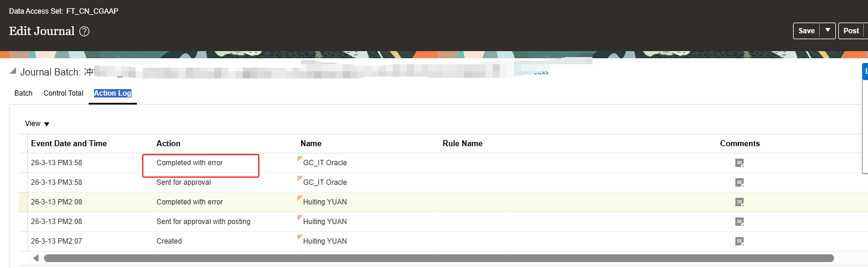Click the Post button
This screenshot has width=868, height=268.
pyautogui.click(x=851, y=31)
